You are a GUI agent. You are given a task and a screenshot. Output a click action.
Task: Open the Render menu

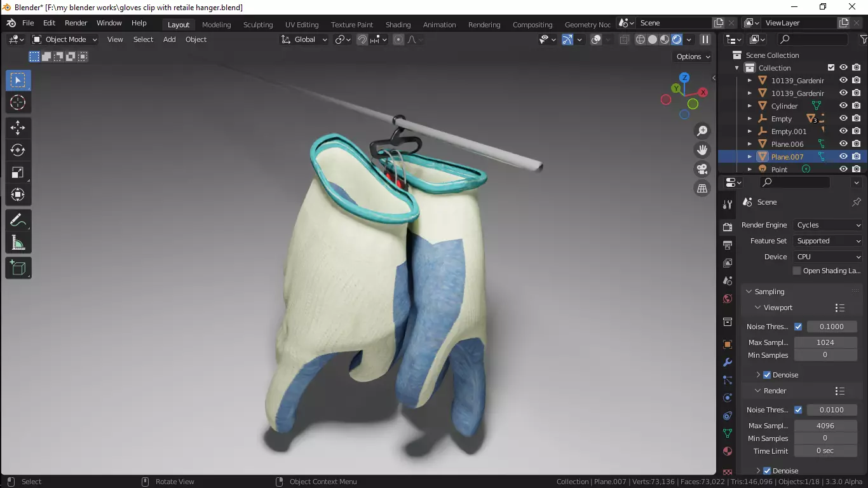(76, 23)
